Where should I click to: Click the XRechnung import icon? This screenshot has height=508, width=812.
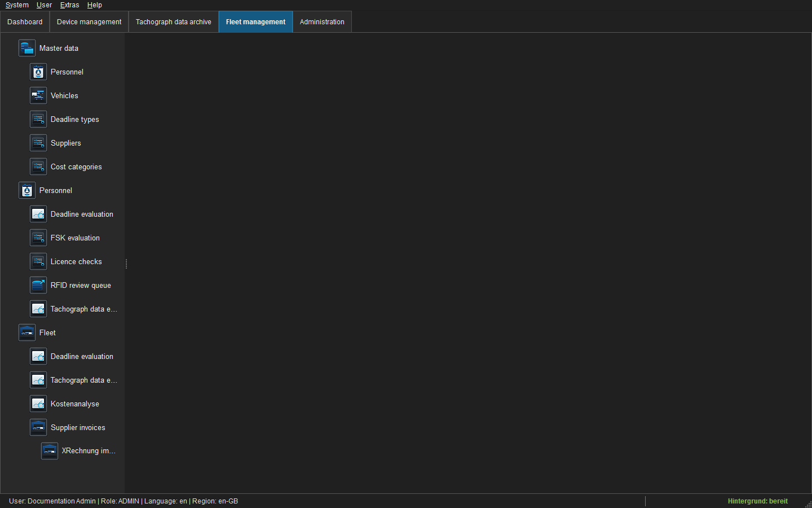[x=50, y=450]
